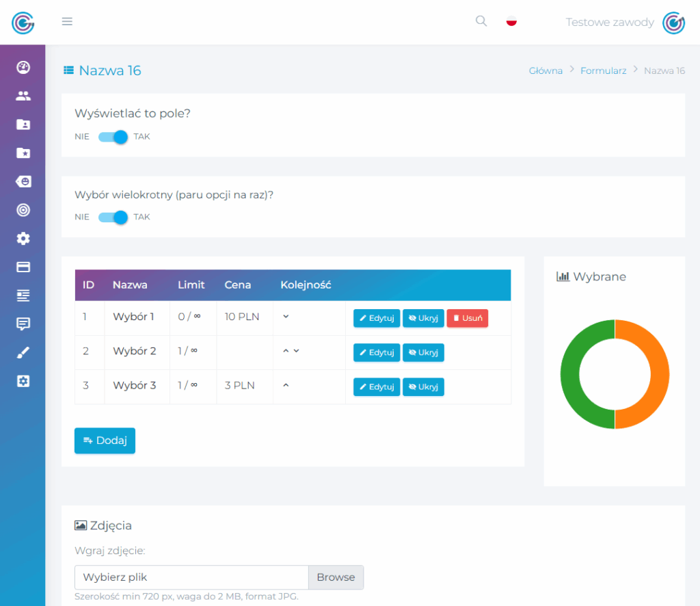The height and width of the screenshot is (606, 700).
Task: Click the 'Nazwa 16' page heading
Action: (110, 70)
